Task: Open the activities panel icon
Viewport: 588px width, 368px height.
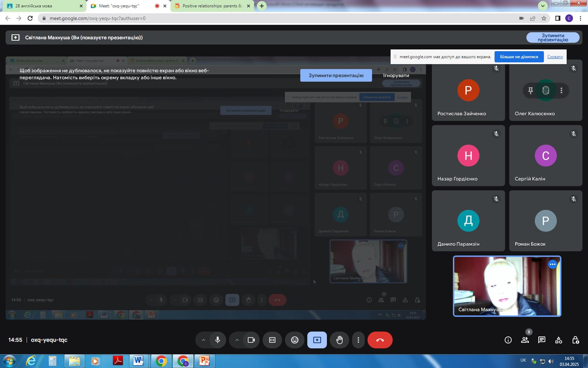Action: point(558,340)
